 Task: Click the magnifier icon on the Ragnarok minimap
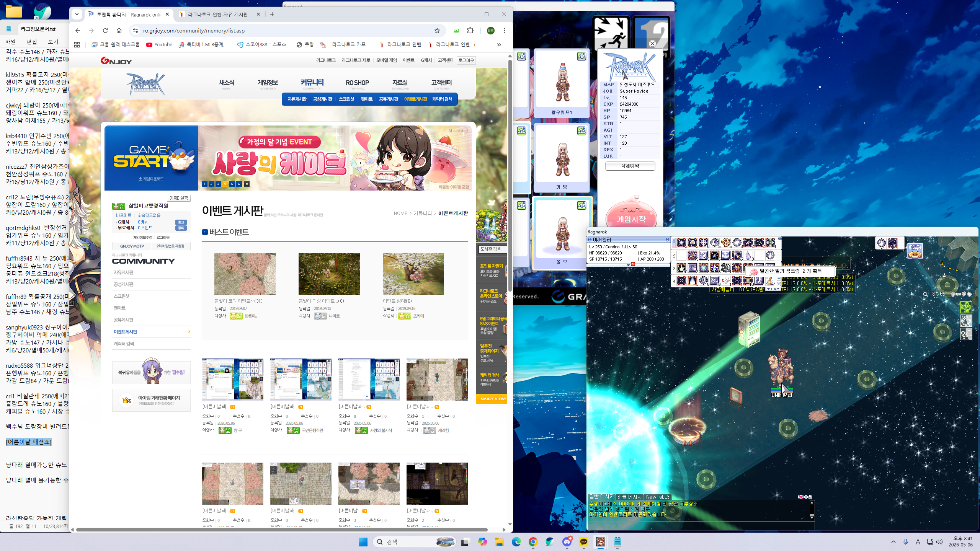pos(926,294)
